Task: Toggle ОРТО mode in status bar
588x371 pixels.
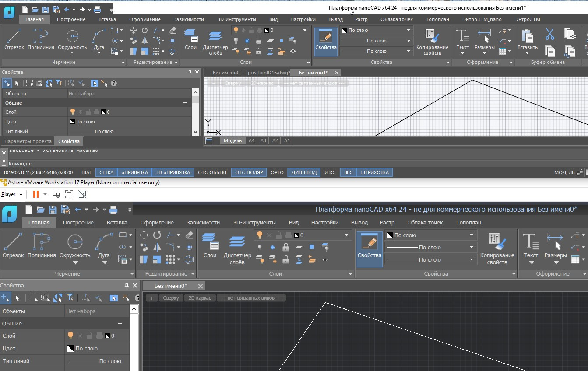Action: [277, 172]
